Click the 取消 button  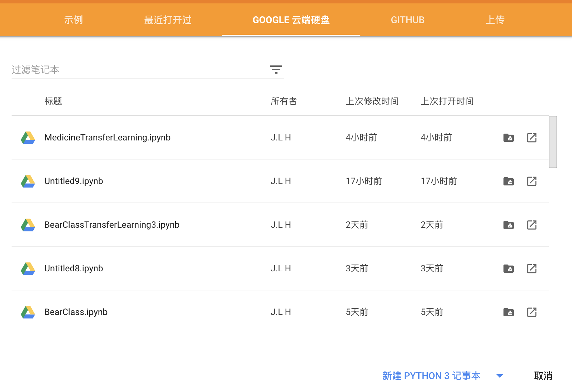[543, 376]
